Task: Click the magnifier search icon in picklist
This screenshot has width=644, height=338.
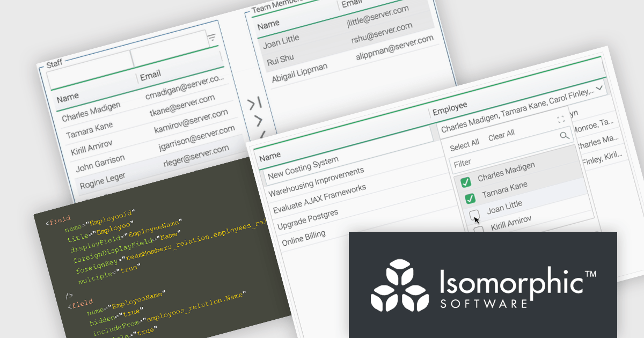Action: (x=564, y=136)
